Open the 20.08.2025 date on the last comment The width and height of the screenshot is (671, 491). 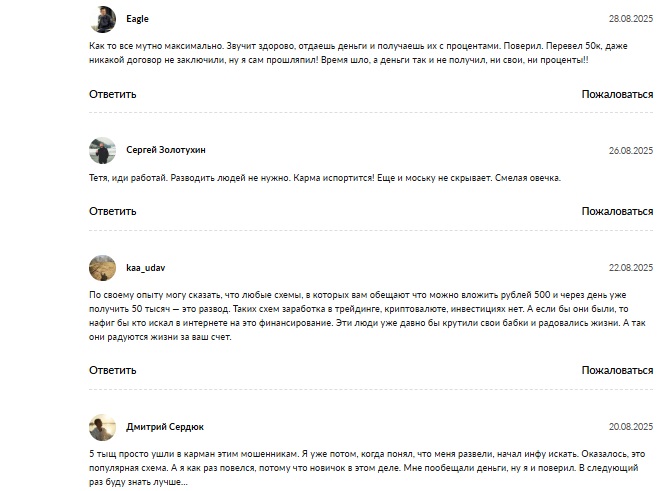click(x=630, y=427)
